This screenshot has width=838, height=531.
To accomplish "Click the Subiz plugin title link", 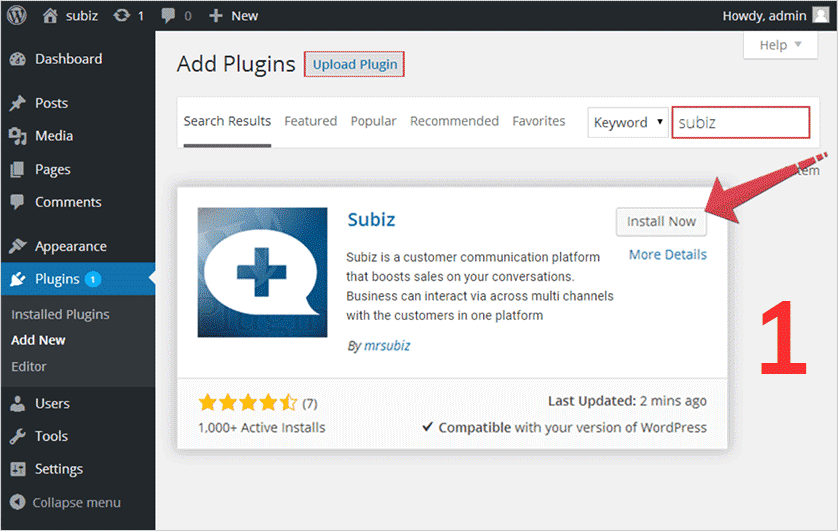I will [x=371, y=220].
